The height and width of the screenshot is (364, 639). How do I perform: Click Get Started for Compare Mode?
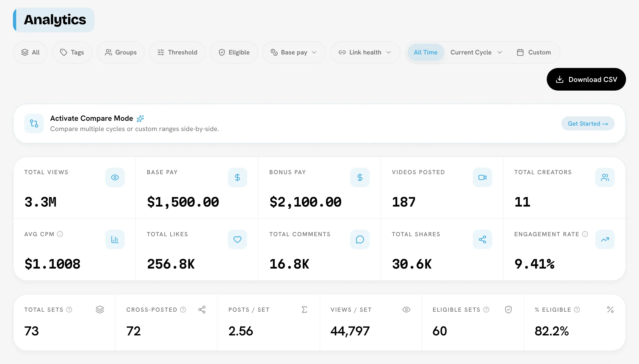pyautogui.click(x=588, y=123)
